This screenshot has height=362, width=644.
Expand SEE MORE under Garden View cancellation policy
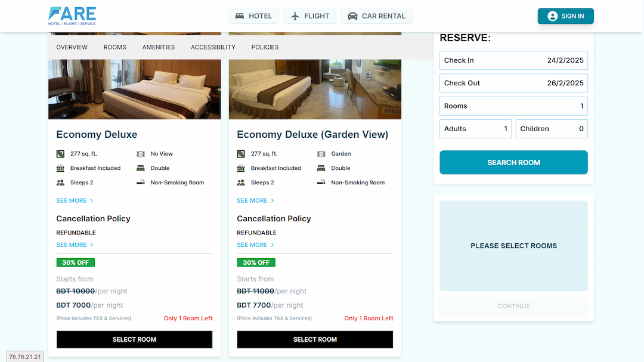255,245
